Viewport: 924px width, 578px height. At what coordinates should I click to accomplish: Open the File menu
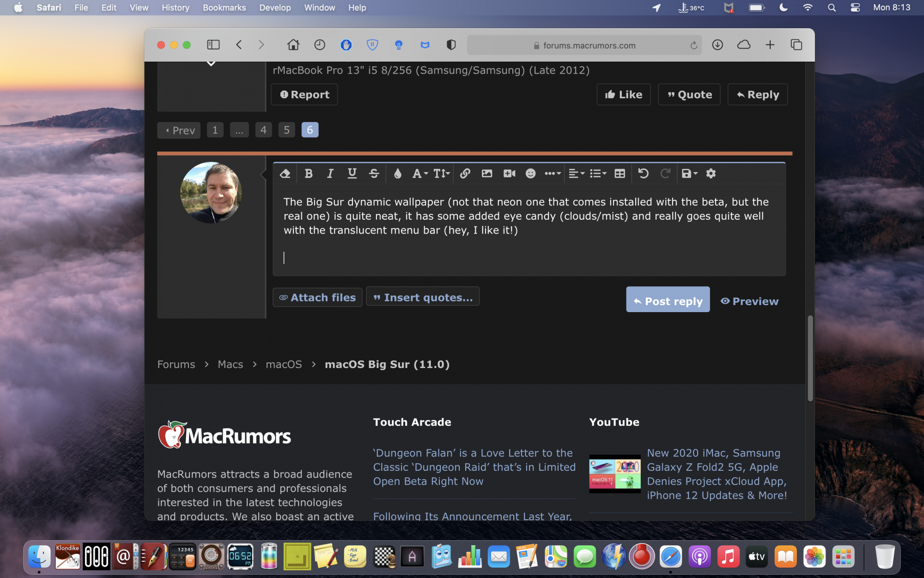click(81, 7)
